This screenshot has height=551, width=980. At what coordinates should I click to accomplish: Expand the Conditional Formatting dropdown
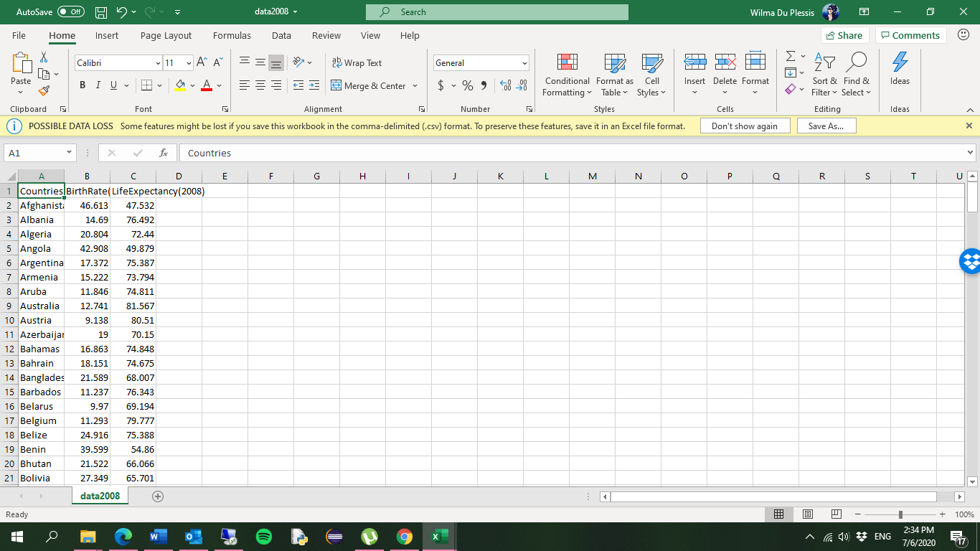pos(567,75)
